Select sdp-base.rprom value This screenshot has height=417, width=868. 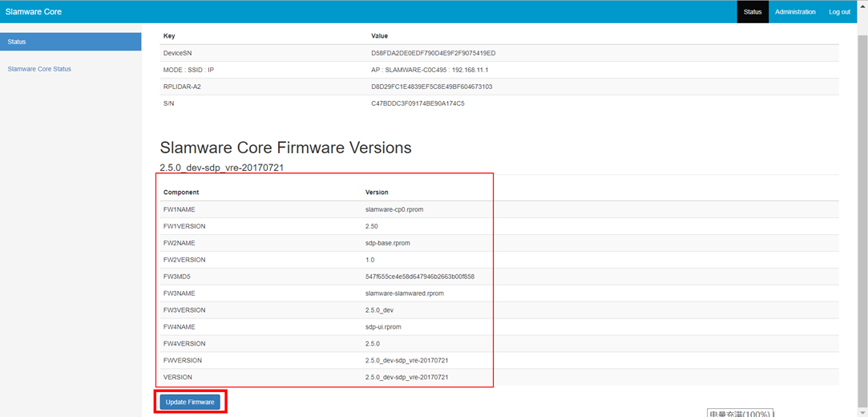(x=387, y=242)
